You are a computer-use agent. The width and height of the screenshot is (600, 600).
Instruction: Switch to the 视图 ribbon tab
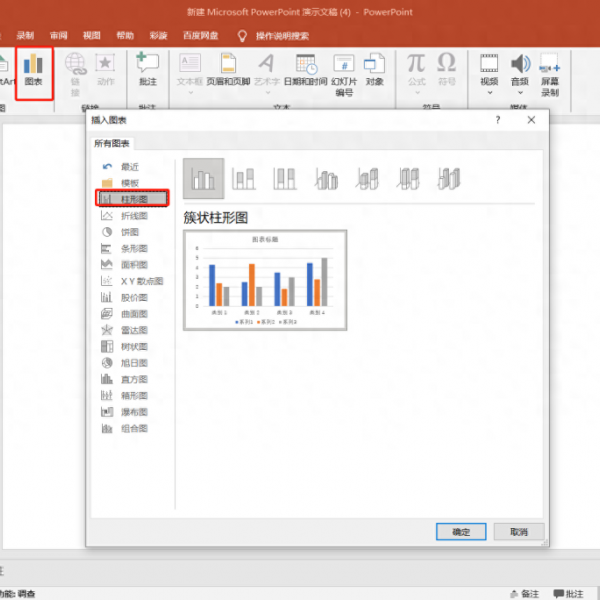91,35
